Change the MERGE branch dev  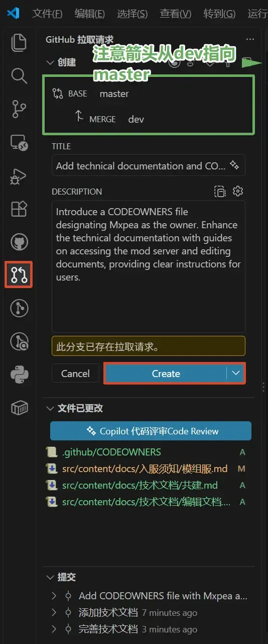[x=136, y=119]
